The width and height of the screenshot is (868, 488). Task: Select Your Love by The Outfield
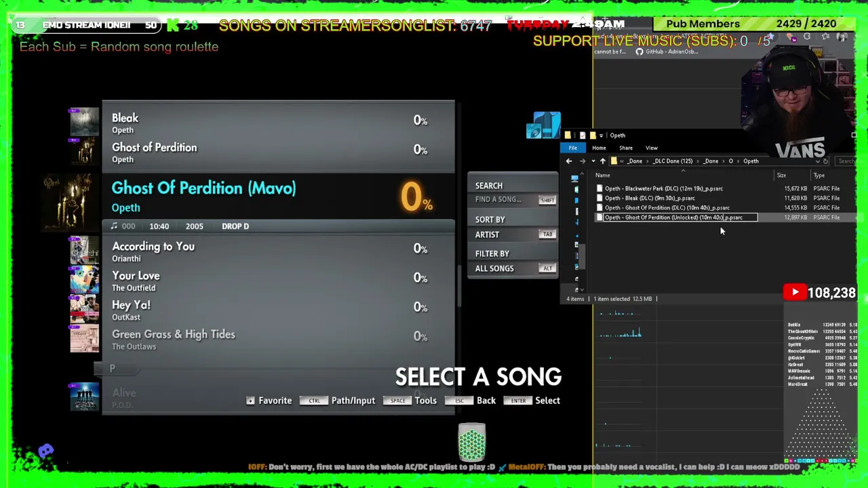pyautogui.click(x=278, y=281)
